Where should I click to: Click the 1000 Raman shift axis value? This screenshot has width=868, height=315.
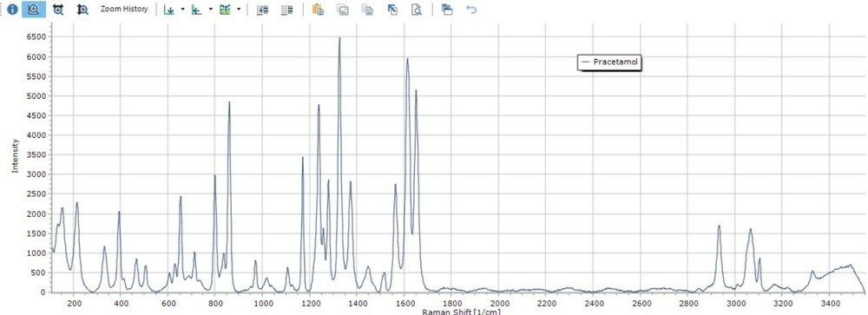(262, 303)
